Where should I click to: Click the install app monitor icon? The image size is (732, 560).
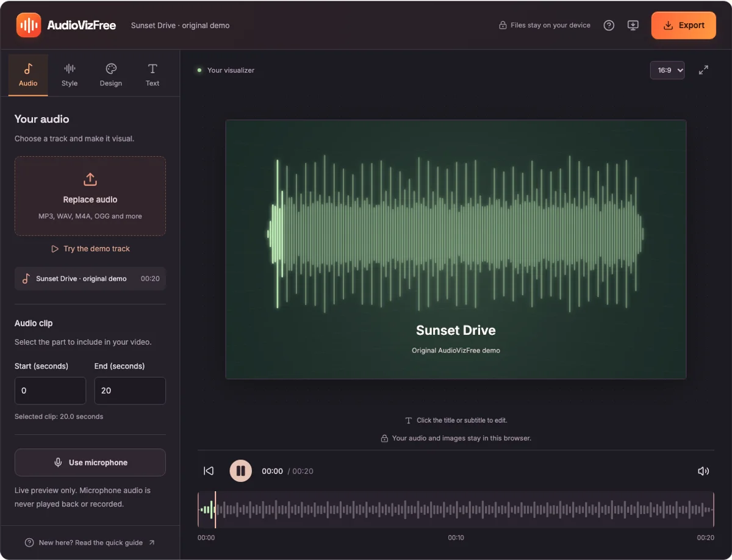[x=633, y=26]
